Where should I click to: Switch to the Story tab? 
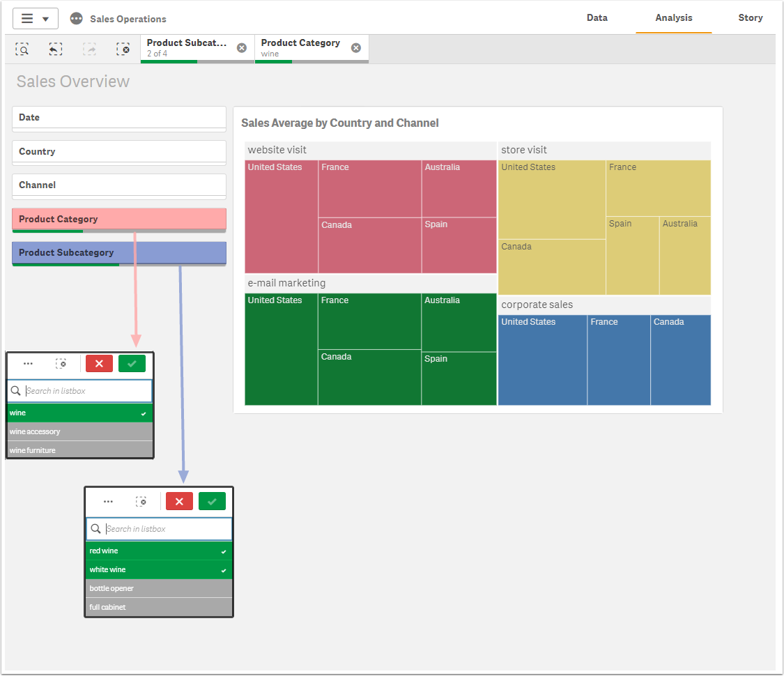tap(750, 18)
